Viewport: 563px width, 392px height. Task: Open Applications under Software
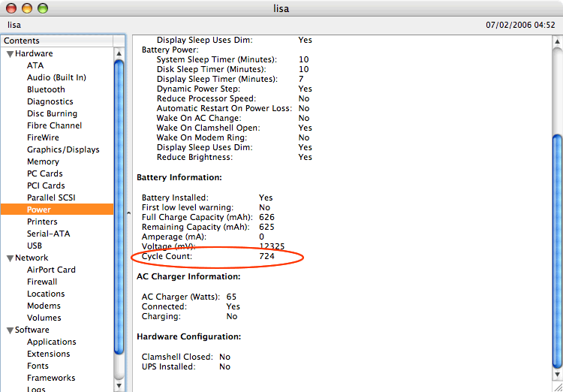pyautogui.click(x=51, y=342)
